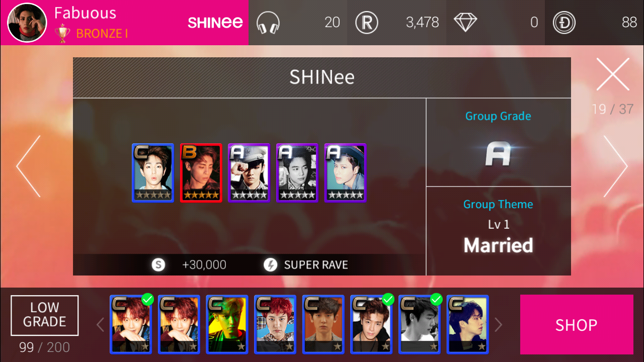644x362 pixels.
Task: Tap the D coin icon
Action: coord(564,23)
